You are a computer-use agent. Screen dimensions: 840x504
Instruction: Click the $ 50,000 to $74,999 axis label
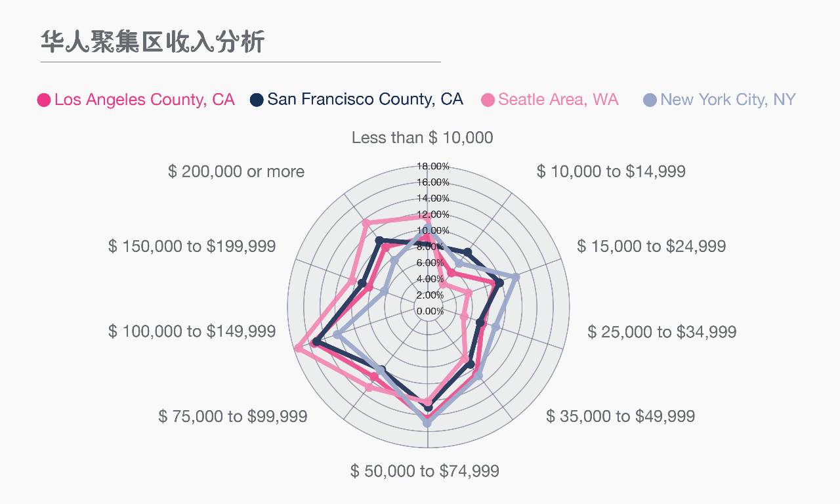[425, 471]
